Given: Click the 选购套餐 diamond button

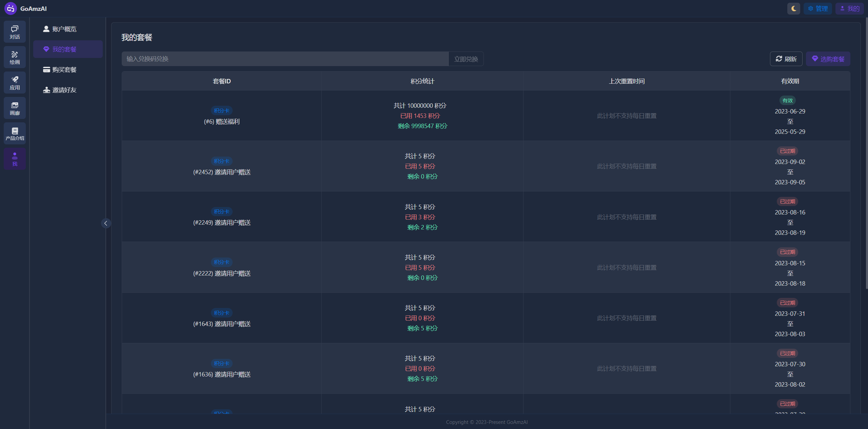Looking at the screenshot, I should coord(828,59).
